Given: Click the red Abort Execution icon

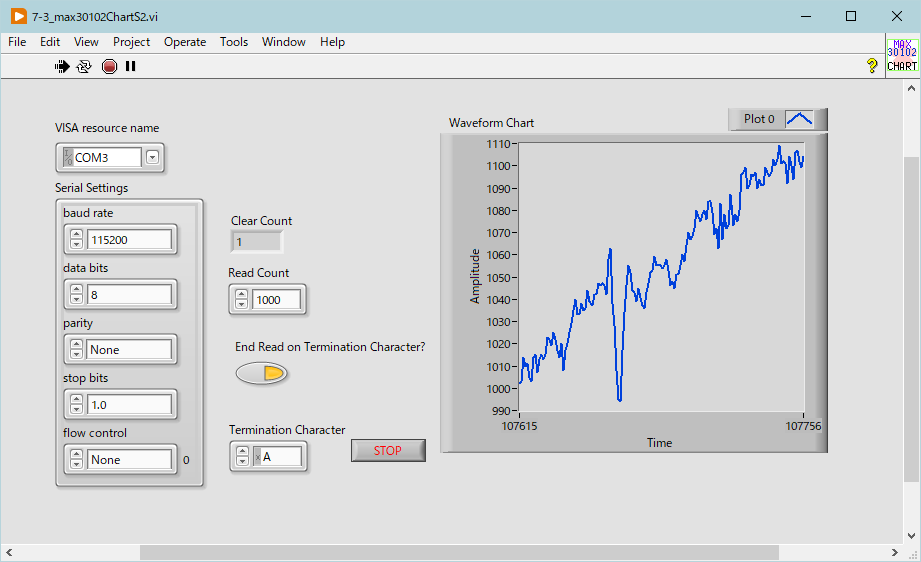Looking at the screenshot, I should (109, 66).
